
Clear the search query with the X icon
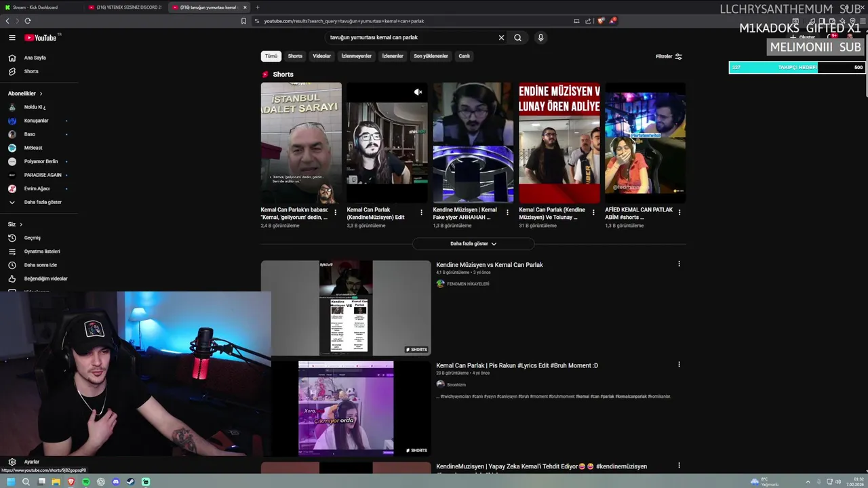pyautogui.click(x=501, y=38)
